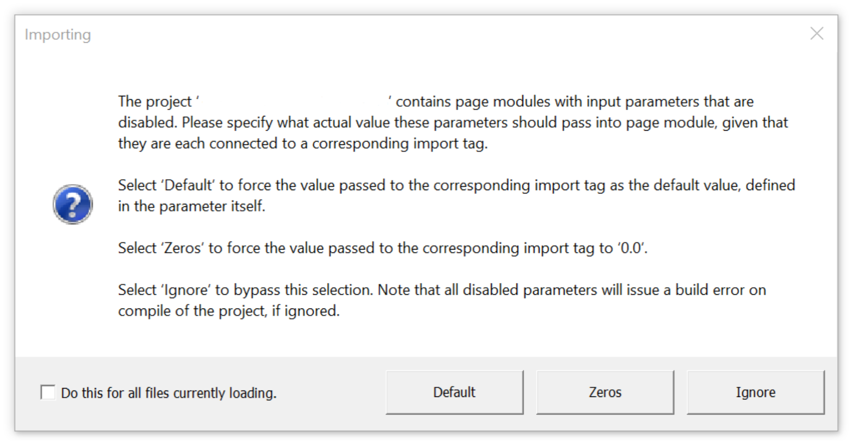Click the empty checkbox beside the footer label
868x448 pixels.
point(48,392)
